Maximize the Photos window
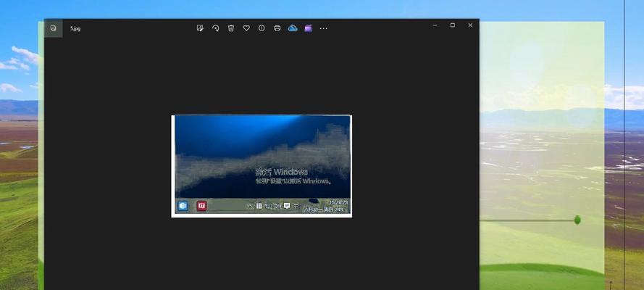 (453, 25)
